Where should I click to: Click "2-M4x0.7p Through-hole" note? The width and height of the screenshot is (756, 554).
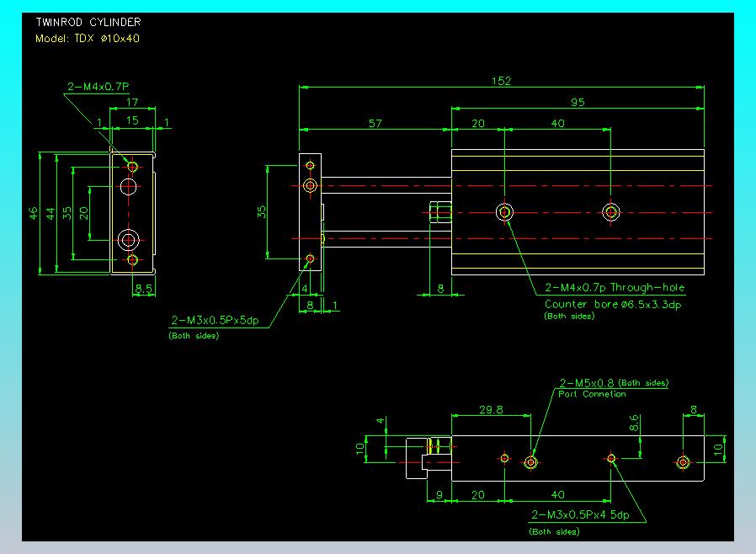point(615,288)
